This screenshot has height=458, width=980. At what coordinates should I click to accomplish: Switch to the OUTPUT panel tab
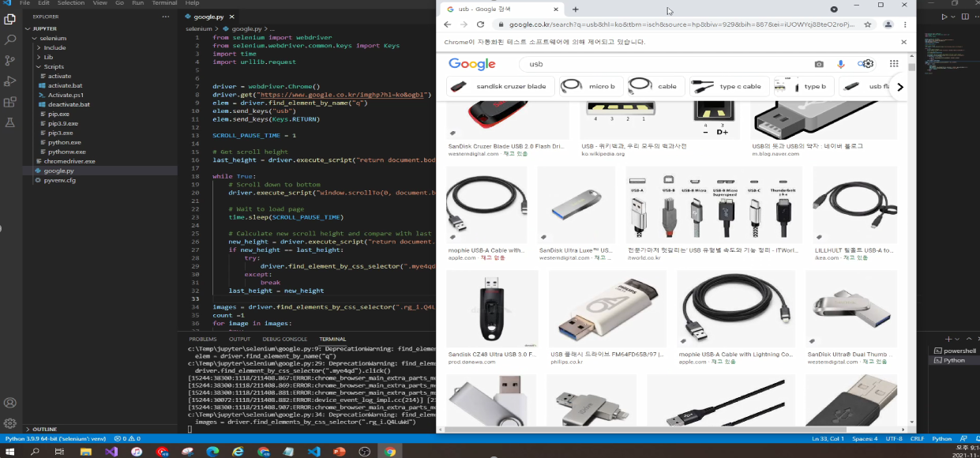pyautogui.click(x=239, y=339)
